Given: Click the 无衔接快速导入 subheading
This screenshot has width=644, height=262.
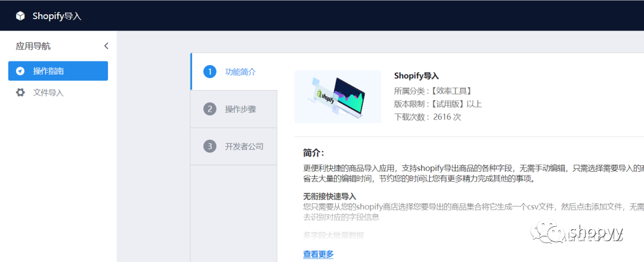Looking at the screenshot, I should [330, 196].
